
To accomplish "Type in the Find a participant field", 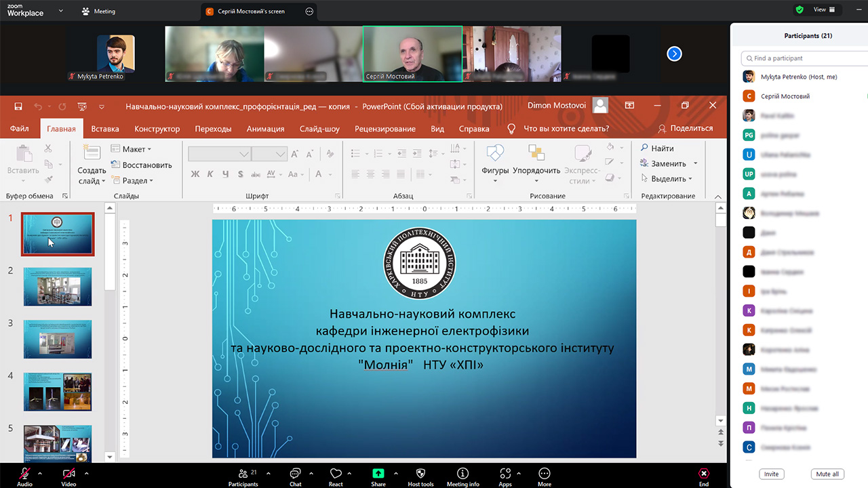I will click(804, 58).
